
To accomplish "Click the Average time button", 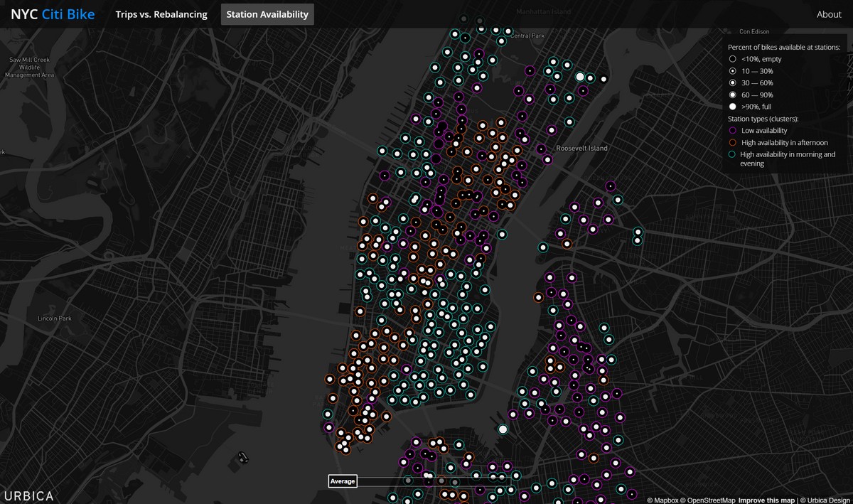I will coord(342,481).
